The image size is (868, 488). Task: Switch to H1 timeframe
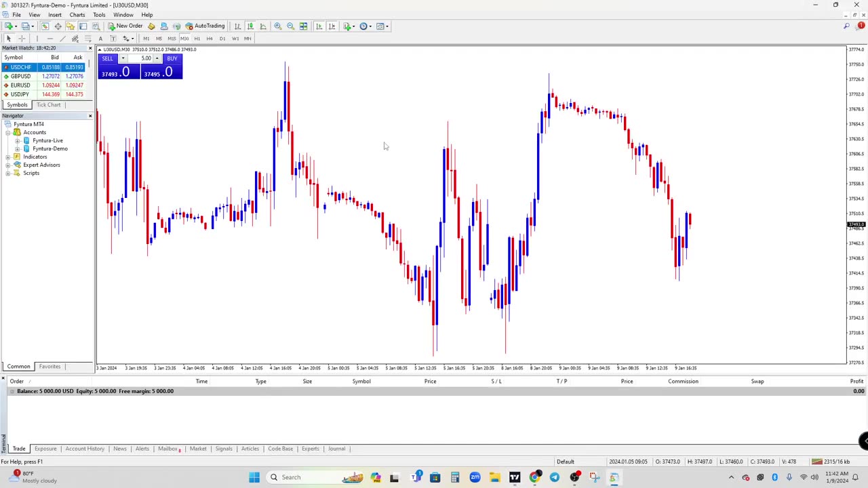tap(197, 38)
